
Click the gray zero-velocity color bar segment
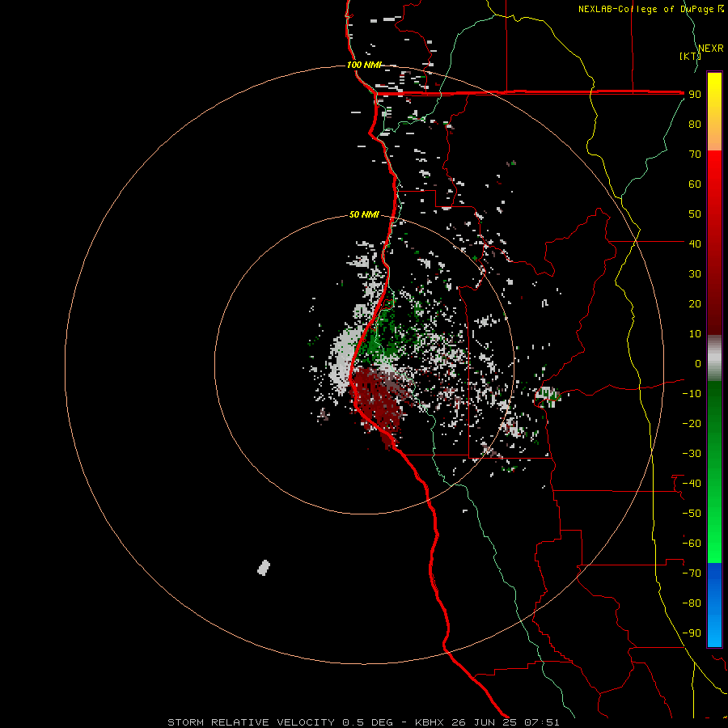tap(714, 358)
